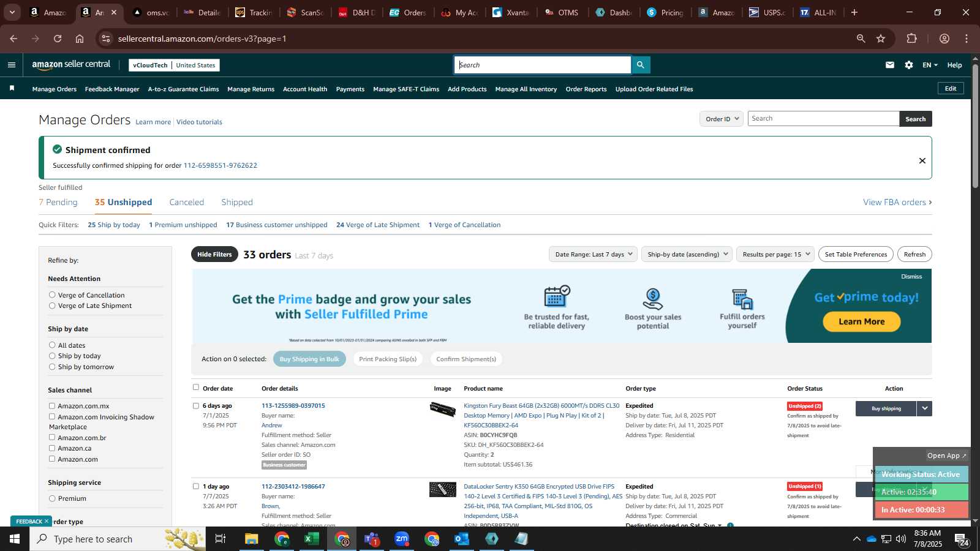Open the Chrome profile icon

(944, 39)
